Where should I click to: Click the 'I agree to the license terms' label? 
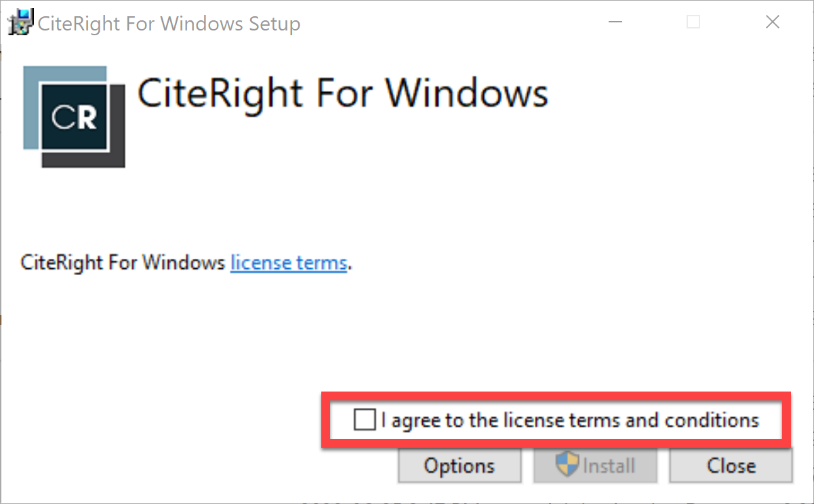pos(570,420)
